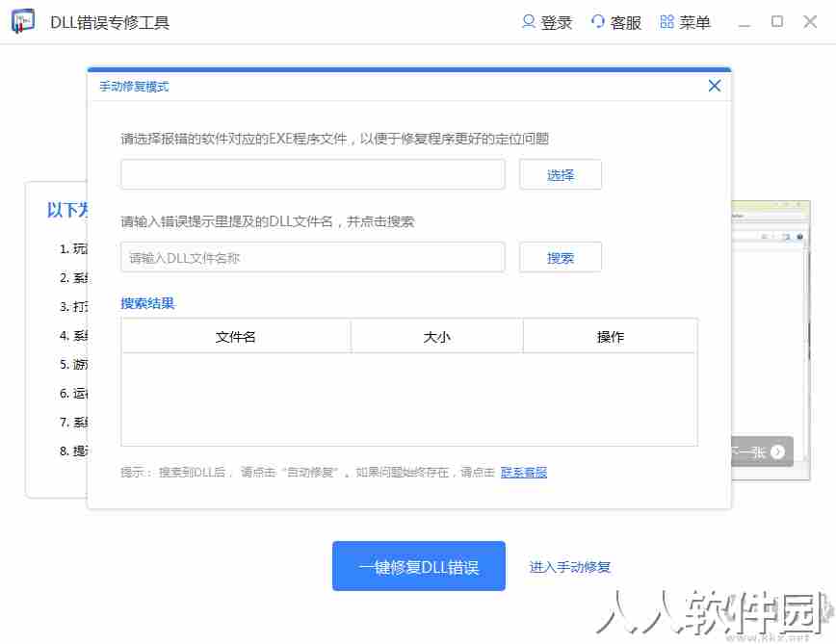
Task: Click the 进入手动修复 link
Action: (x=569, y=567)
